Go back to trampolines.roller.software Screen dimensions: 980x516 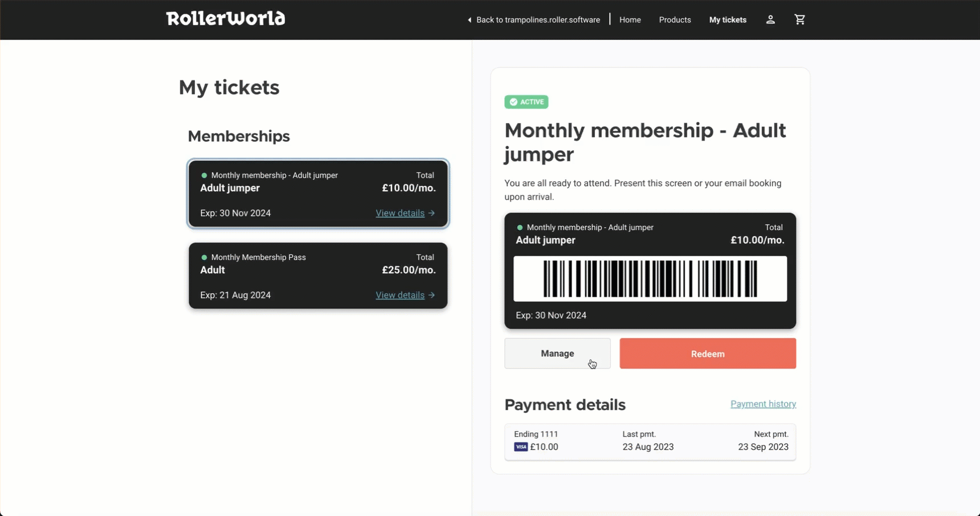pyautogui.click(x=538, y=20)
